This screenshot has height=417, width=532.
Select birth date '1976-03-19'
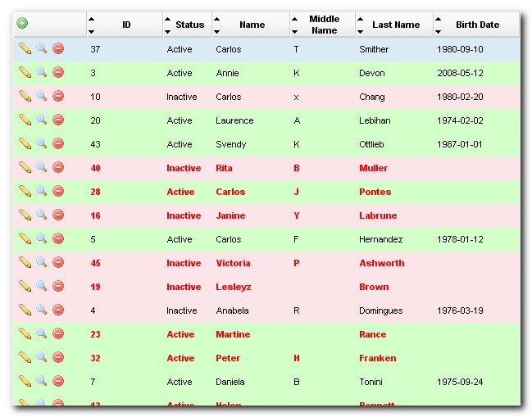click(460, 310)
